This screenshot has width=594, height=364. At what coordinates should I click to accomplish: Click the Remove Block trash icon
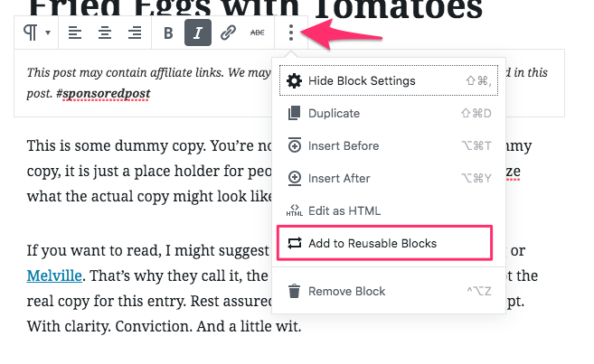pos(295,292)
